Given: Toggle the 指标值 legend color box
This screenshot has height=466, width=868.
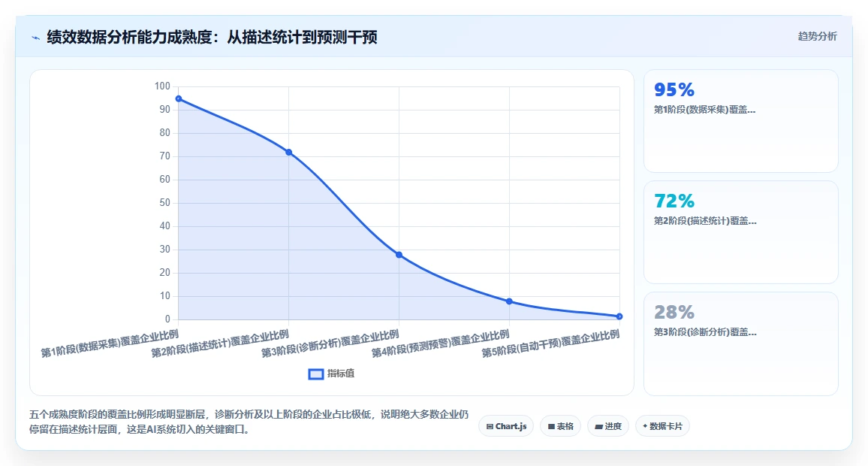Looking at the screenshot, I should 315,374.
